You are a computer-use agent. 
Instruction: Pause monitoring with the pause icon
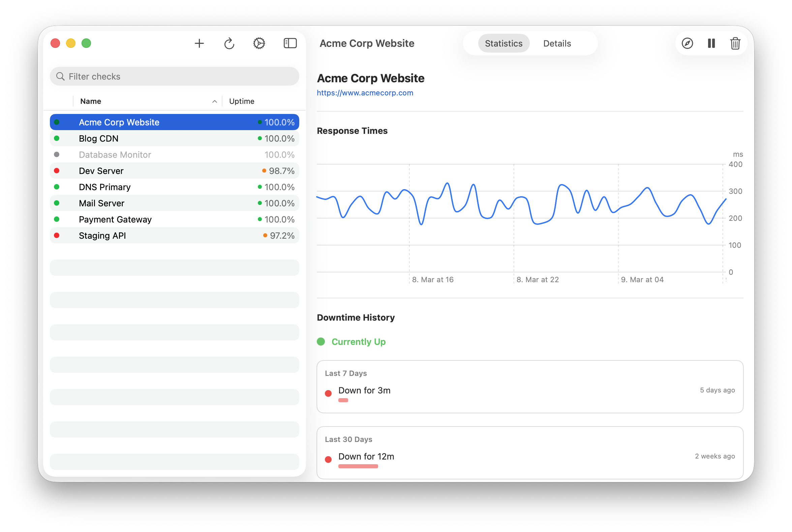pos(711,43)
